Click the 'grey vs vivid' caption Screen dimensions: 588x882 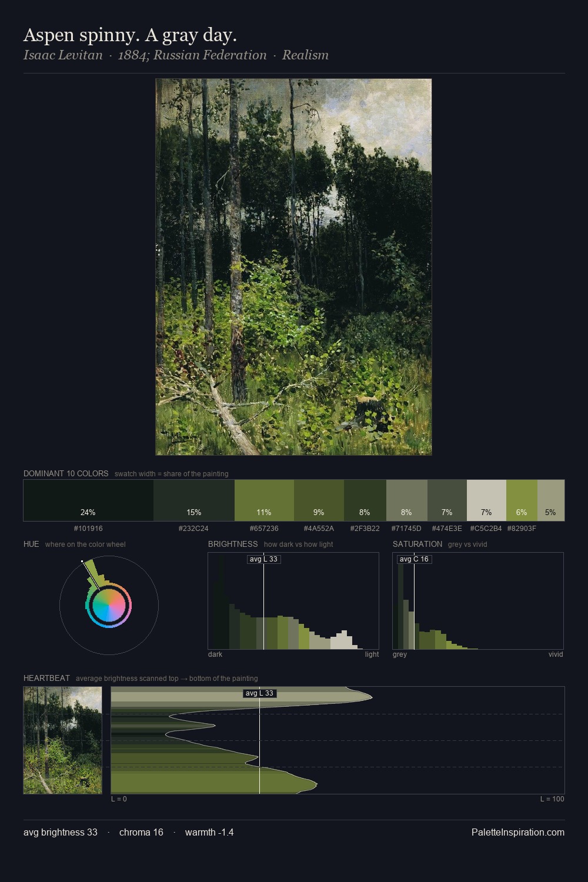coord(467,544)
